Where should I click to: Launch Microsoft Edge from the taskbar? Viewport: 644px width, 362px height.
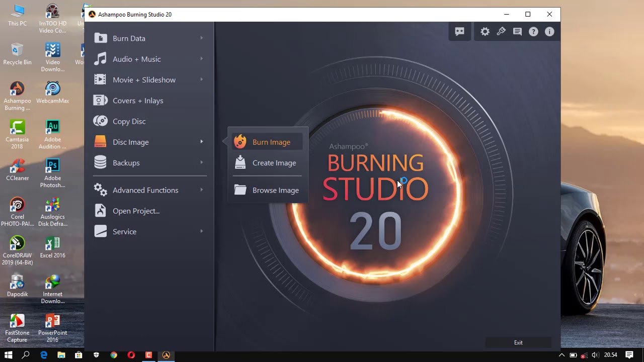click(x=44, y=355)
